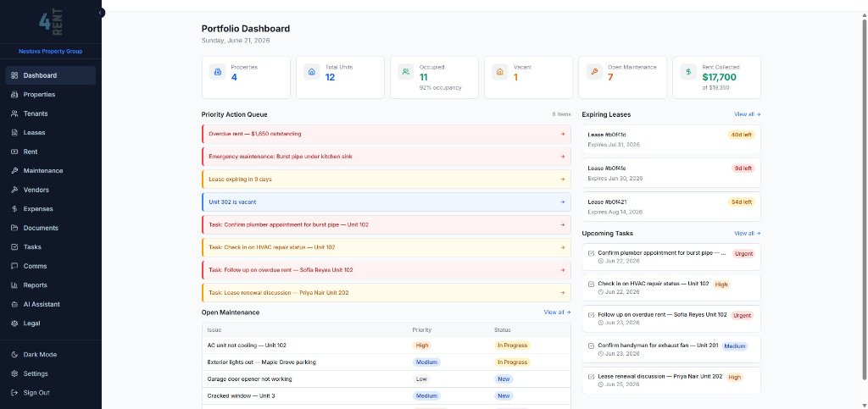Click the Sign Out icon
Image resolution: width=868 pixels, height=409 pixels.
14,393
